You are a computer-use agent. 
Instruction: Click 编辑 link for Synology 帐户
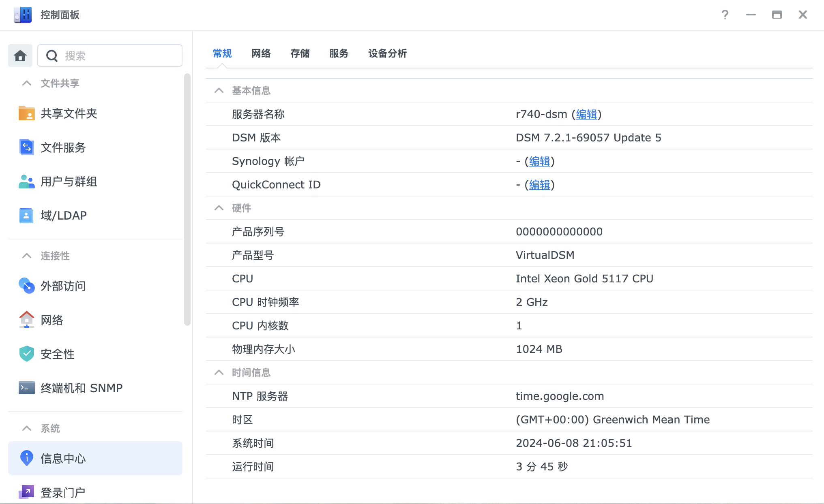540,162
